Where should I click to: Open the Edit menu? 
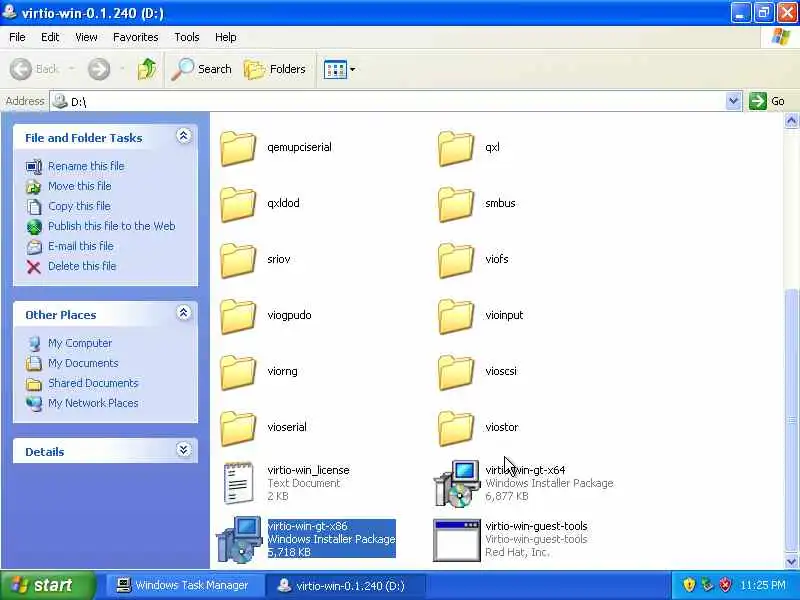tap(50, 37)
